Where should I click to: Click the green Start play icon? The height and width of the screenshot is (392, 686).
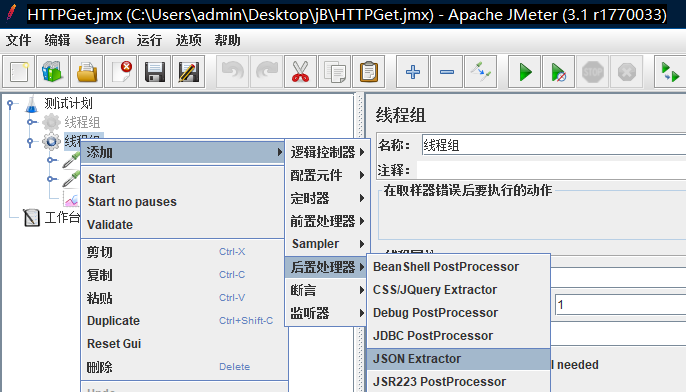pos(525,72)
